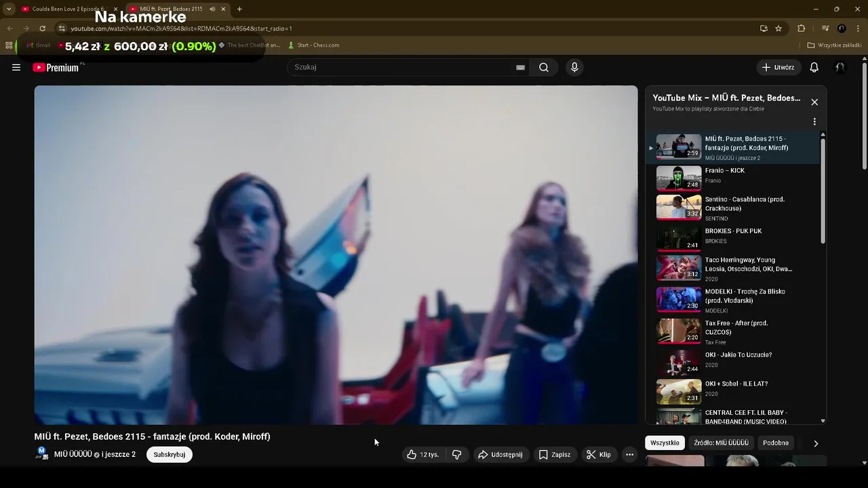This screenshot has width=868, height=488.
Task: Share the video via Udostępnij
Action: click(500, 455)
